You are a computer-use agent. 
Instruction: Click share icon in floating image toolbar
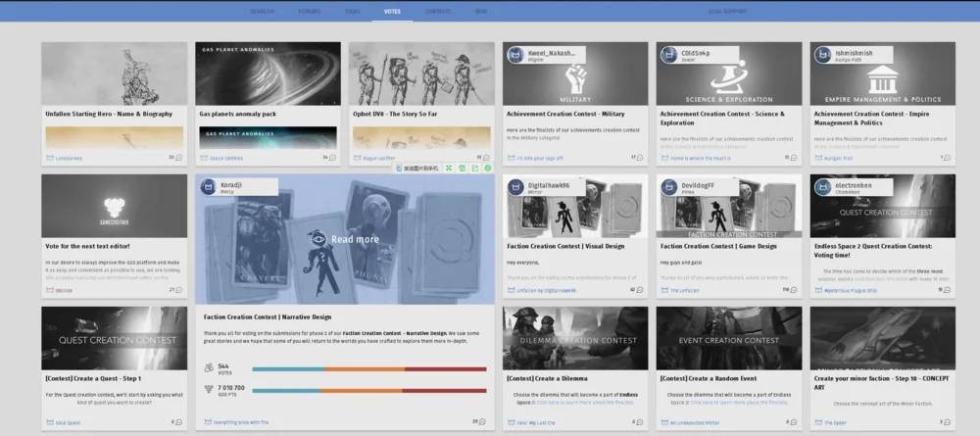pyautogui.click(x=475, y=168)
